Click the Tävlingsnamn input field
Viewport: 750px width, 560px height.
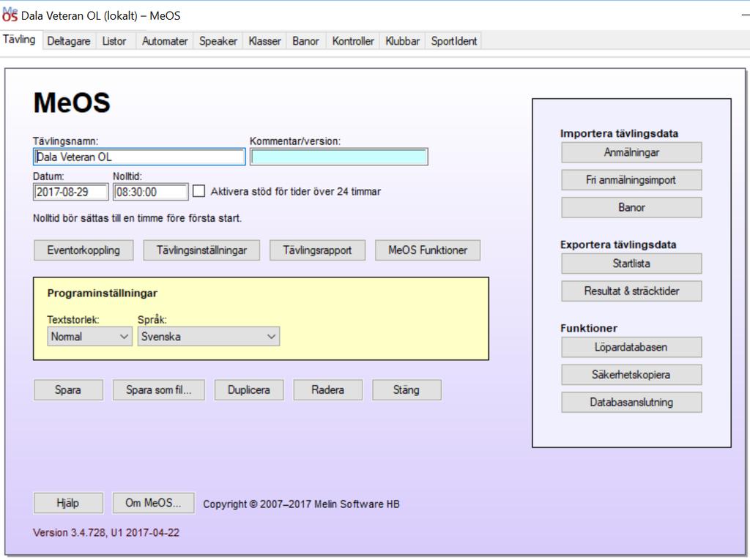tap(139, 157)
